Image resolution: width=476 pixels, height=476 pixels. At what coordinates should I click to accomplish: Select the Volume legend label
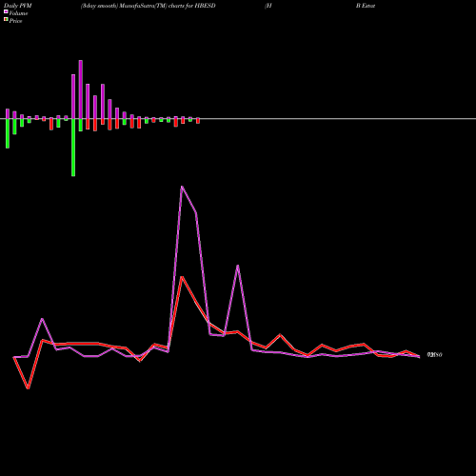pos(18,13)
